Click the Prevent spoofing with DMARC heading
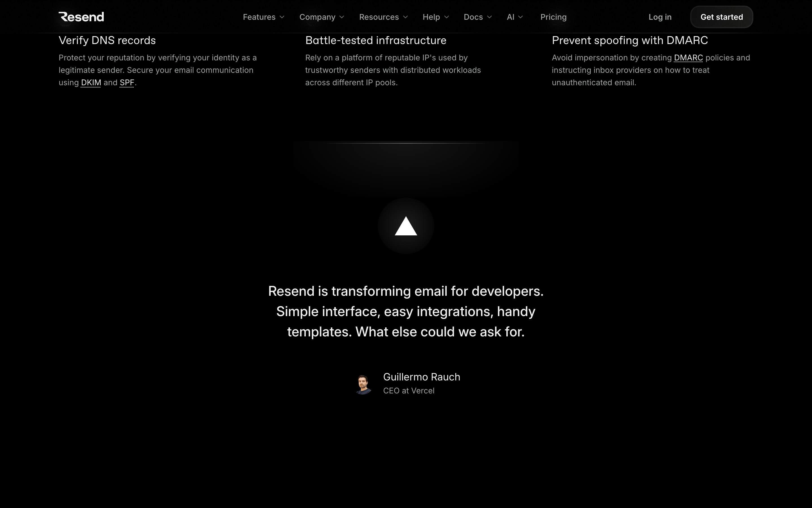Image resolution: width=812 pixels, height=508 pixels. coord(630,40)
